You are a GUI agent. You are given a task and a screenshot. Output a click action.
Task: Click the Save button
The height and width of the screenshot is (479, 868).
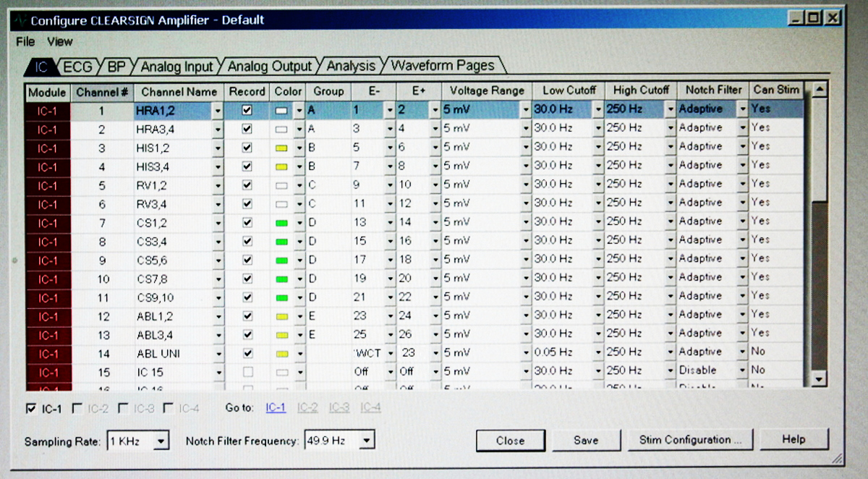(x=586, y=440)
